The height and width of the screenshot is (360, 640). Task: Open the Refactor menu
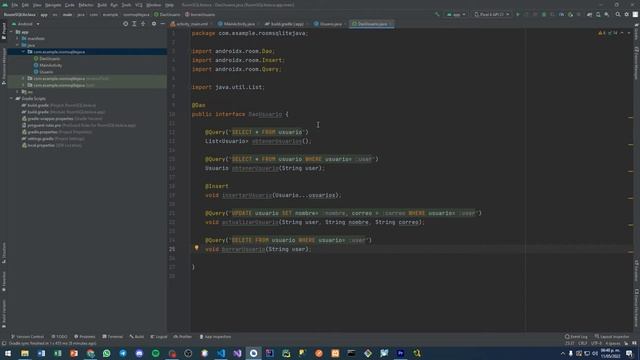(x=86, y=5)
